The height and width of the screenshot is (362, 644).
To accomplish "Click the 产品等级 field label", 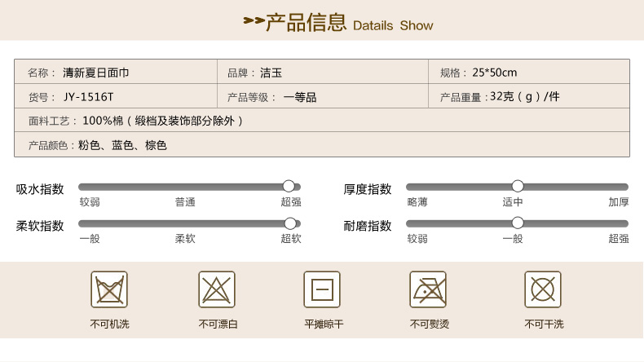I will 251,97.
